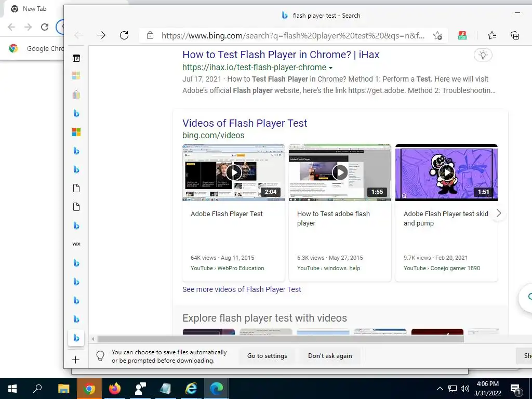Click Microsoft Edge taskbar icon
The width and height of the screenshot is (532, 399).
(x=217, y=389)
